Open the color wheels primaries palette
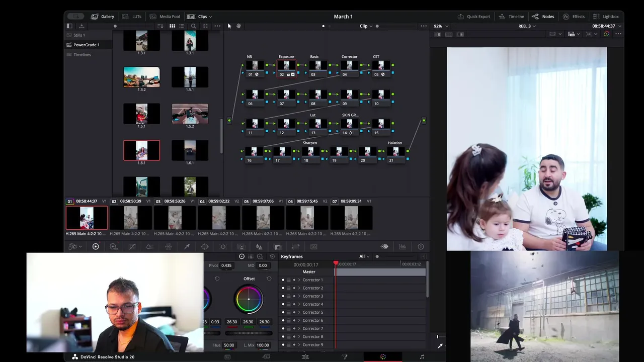This screenshot has height=362, width=644. point(96,246)
